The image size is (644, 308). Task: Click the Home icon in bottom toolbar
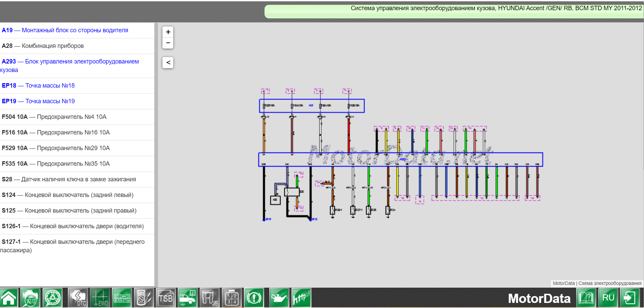click(x=9, y=298)
